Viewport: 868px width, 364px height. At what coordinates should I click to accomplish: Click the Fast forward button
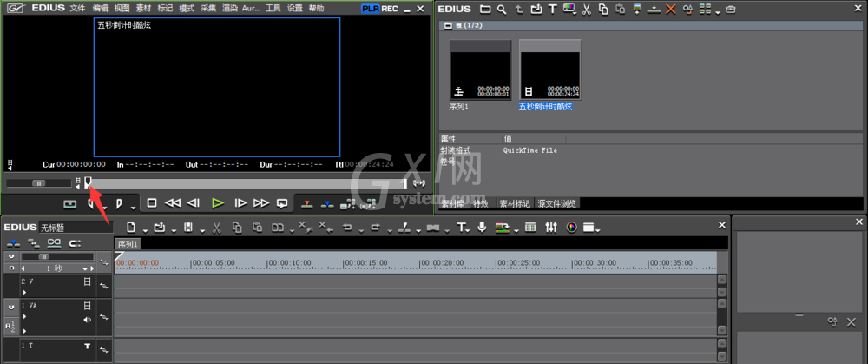[260, 203]
